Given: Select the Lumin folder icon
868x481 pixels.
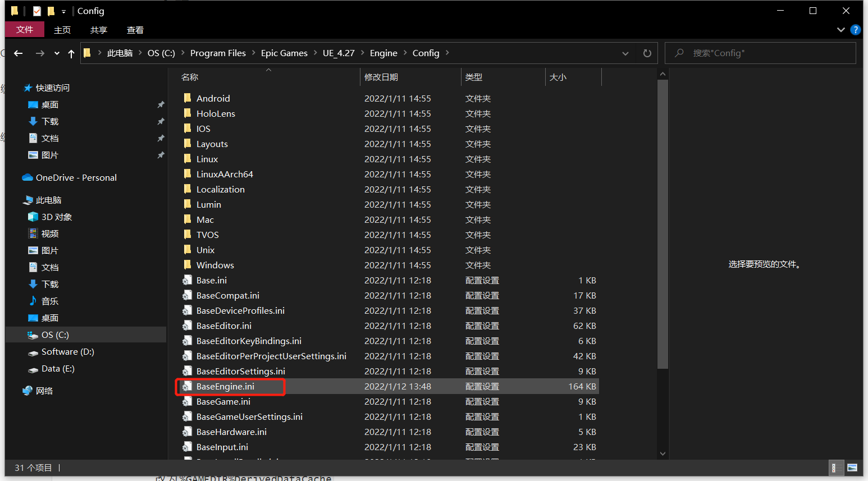Looking at the screenshot, I should pyautogui.click(x=188, y=204).
